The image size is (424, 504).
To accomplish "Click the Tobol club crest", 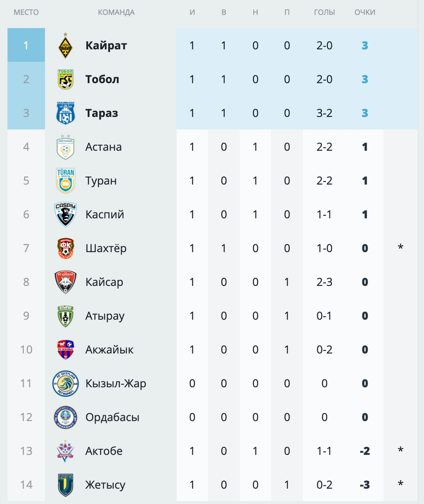I will (x=65, y=79).
